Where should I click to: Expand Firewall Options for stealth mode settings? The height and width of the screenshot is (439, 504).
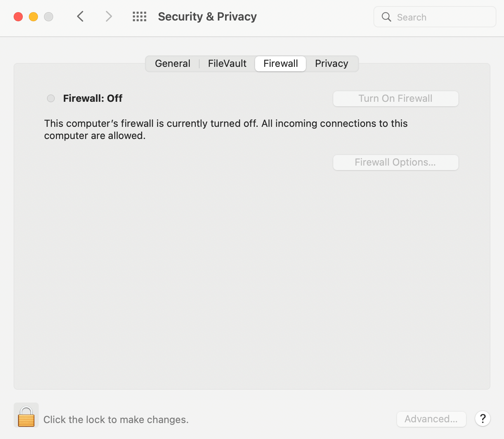[x=395, y=162]
